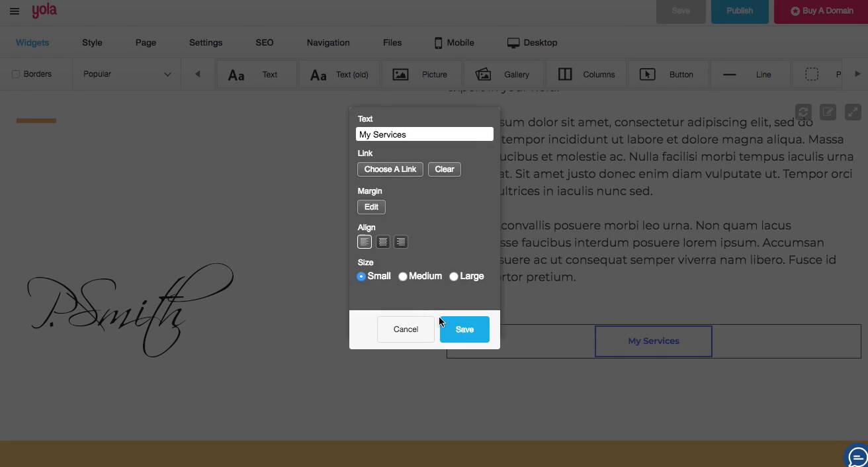Viewport: 868px width, 467px height.
Task: Click the My Services button on the page
Action: click(654, 341)
